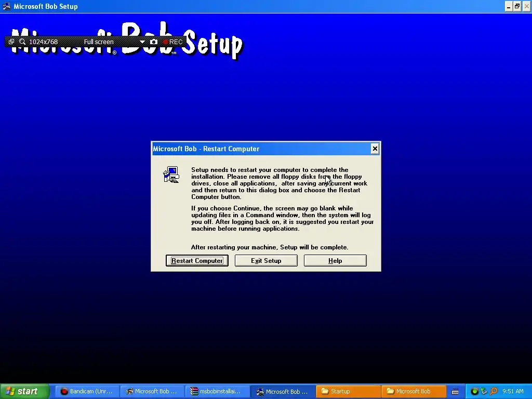This screenshot has height=399, width=532.
Task: Open the Startup folder from the taskbar
Action: click(x=348, y=391)
